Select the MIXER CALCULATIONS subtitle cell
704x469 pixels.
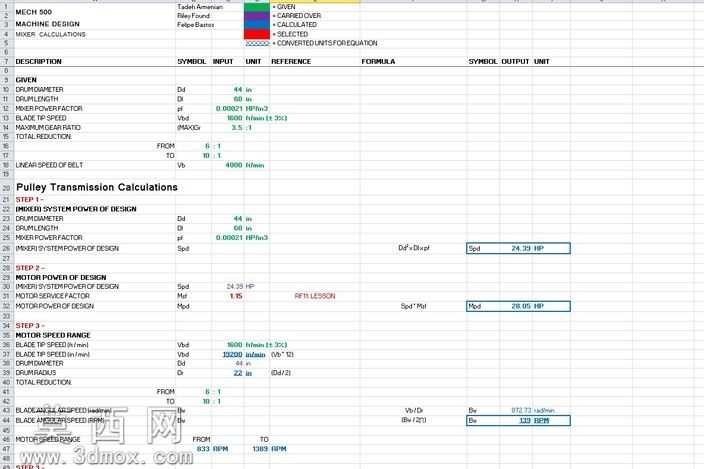click(x=50, y=35)
